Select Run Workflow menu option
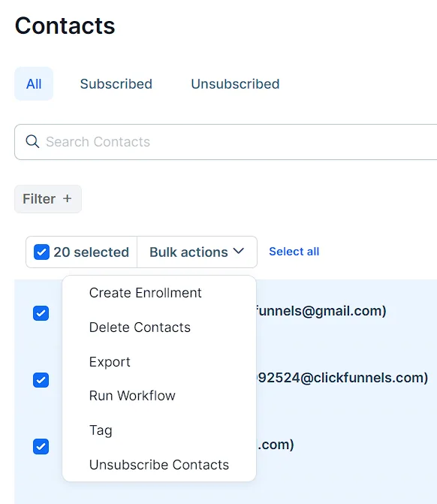437x504 pixels. (x=132, y=396)
